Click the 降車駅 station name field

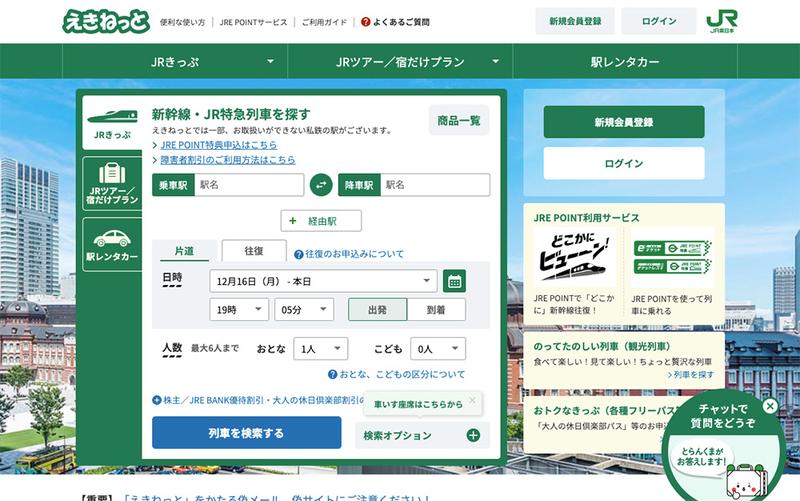coord(435,185)
